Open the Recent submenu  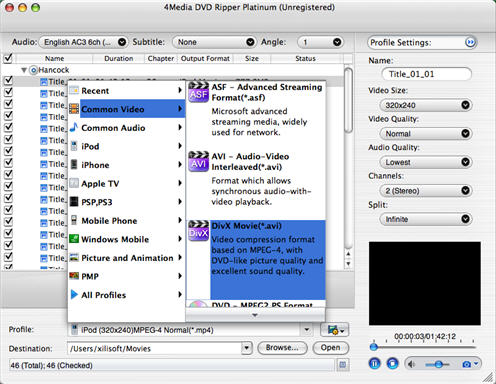(127, 90)
